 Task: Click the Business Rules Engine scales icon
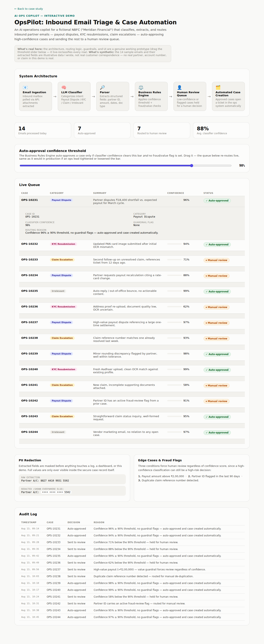coord(141,87)
